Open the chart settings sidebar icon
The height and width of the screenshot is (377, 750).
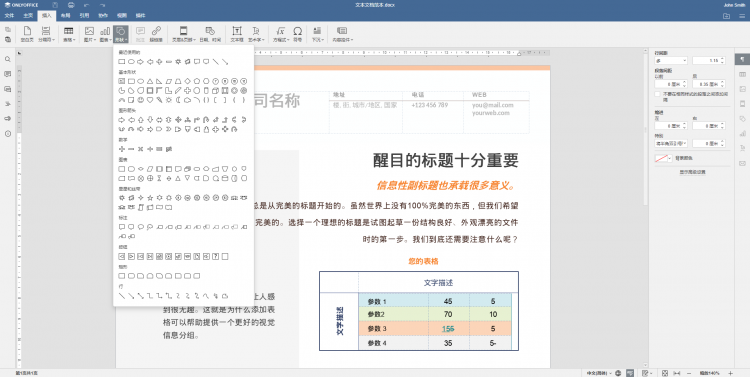742,133
